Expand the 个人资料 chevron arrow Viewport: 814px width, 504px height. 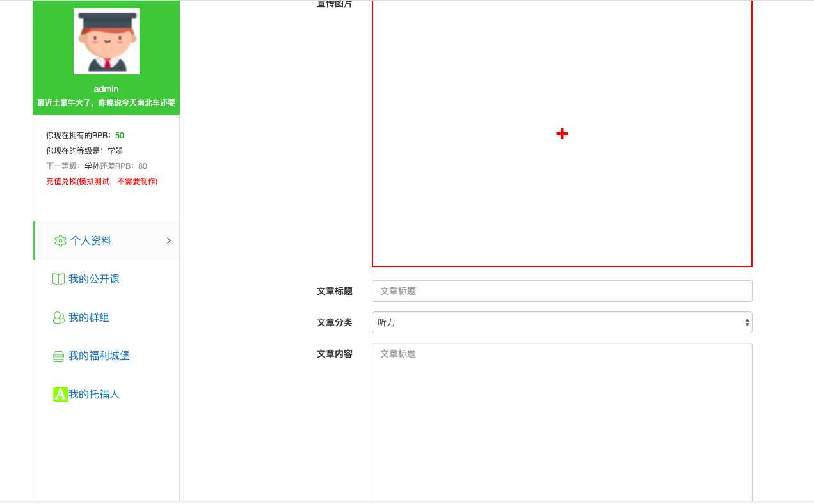coord(169,240)
